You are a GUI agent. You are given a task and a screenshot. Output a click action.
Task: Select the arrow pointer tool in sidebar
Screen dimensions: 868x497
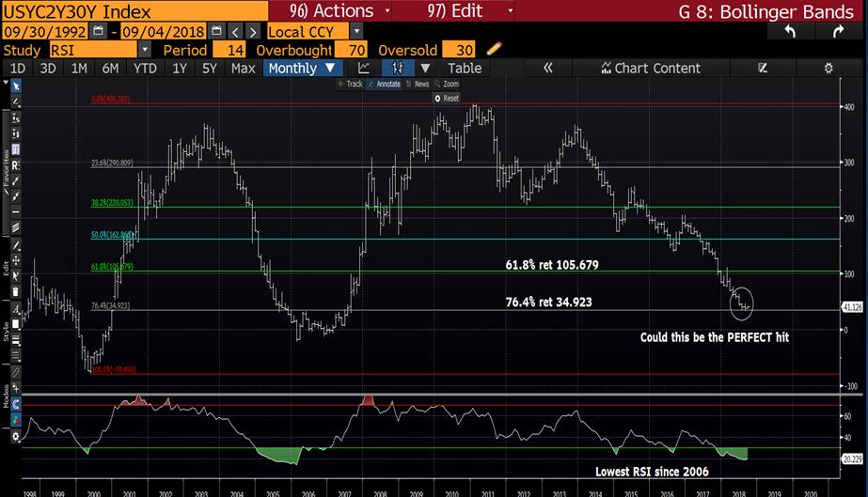[x=16, y=85]
